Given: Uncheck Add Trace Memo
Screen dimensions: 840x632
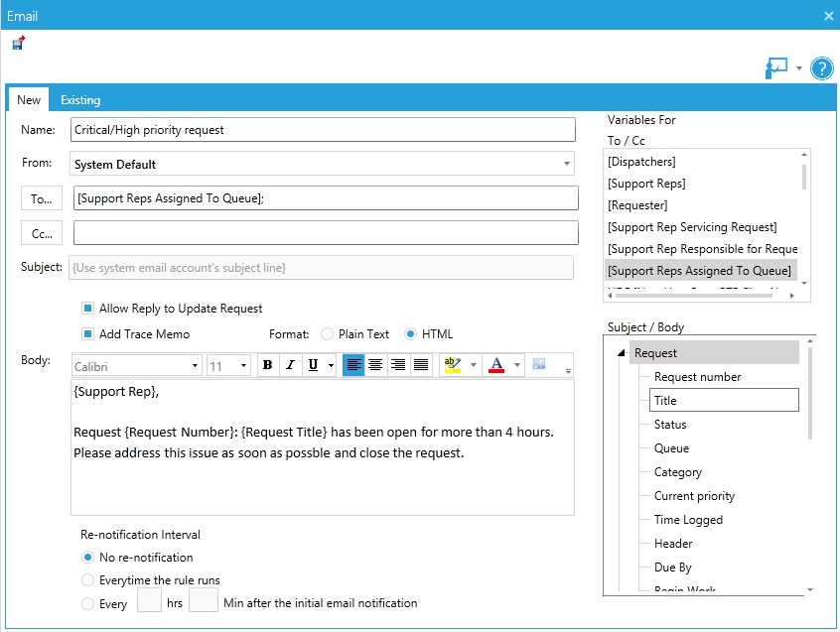Looking at the screenshot, I should coord(87,334).
